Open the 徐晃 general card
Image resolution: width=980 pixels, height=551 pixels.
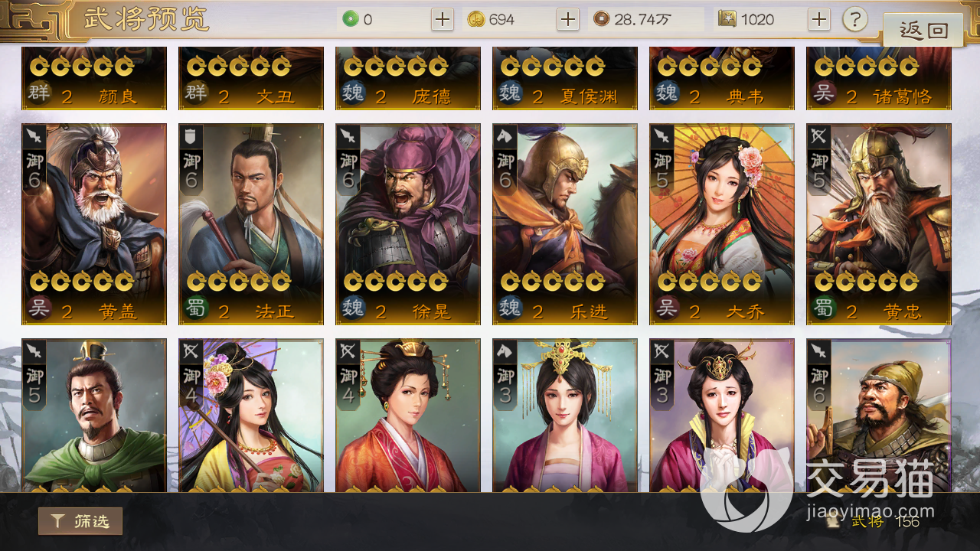(x=408, y=224)
